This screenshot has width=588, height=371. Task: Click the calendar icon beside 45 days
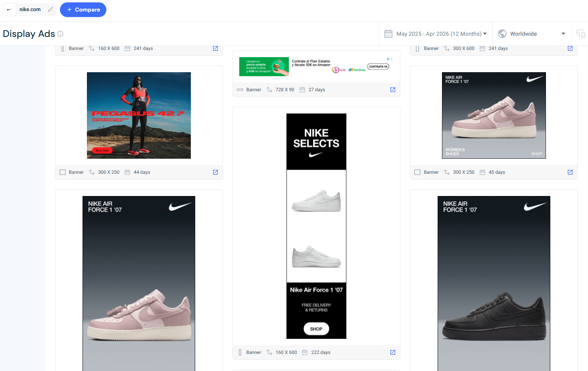(x=482, y=172)
